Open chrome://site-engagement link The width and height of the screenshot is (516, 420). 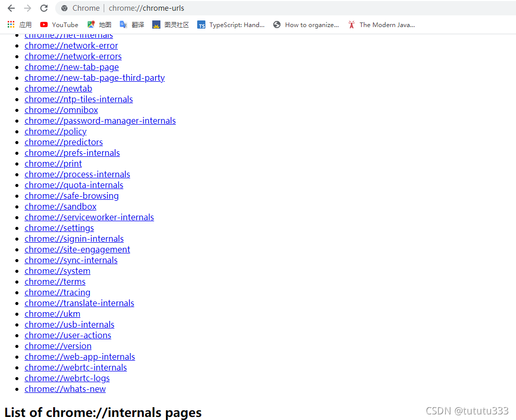tap(77, 249)
